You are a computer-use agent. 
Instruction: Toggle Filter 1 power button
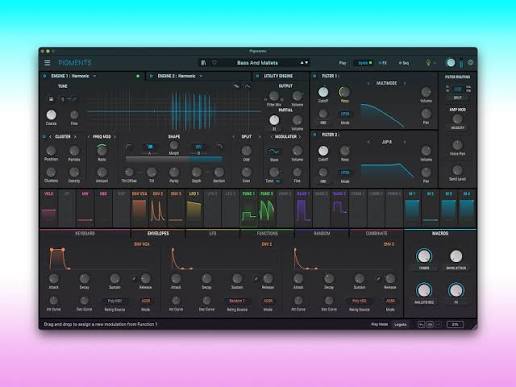314,76
